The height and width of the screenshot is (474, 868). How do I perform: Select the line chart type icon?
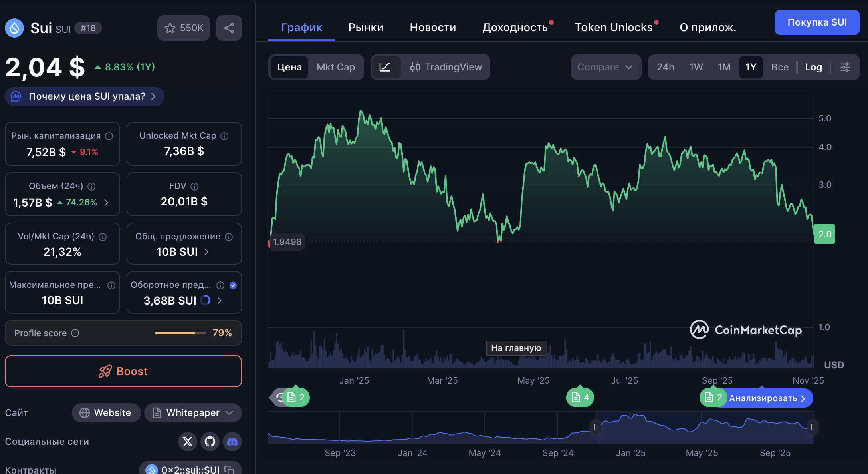(385, 67)
